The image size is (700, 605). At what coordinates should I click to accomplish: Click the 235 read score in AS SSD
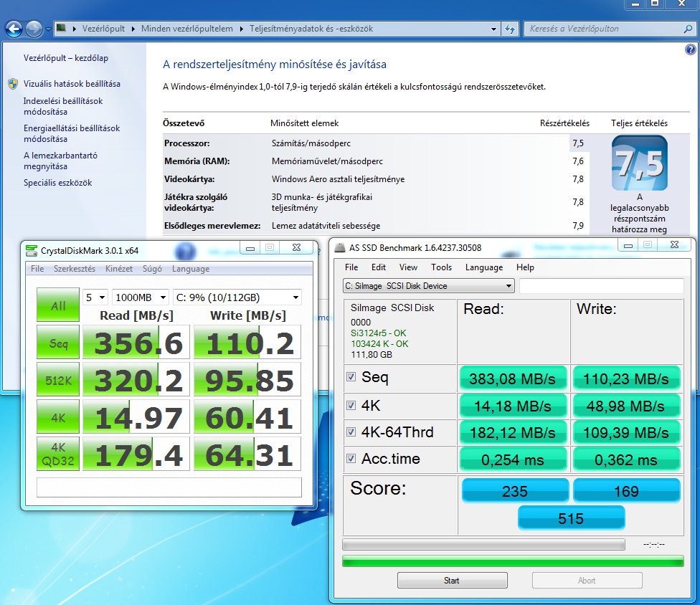[515, 491]
